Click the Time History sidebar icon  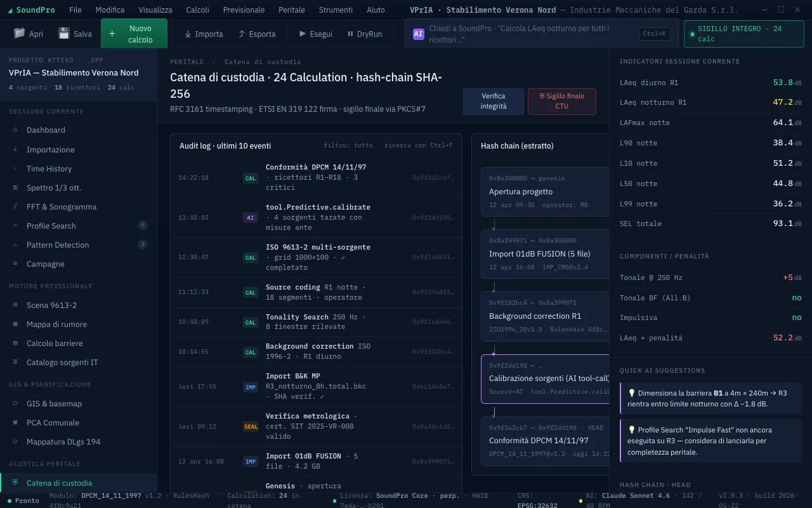(15, 168)
